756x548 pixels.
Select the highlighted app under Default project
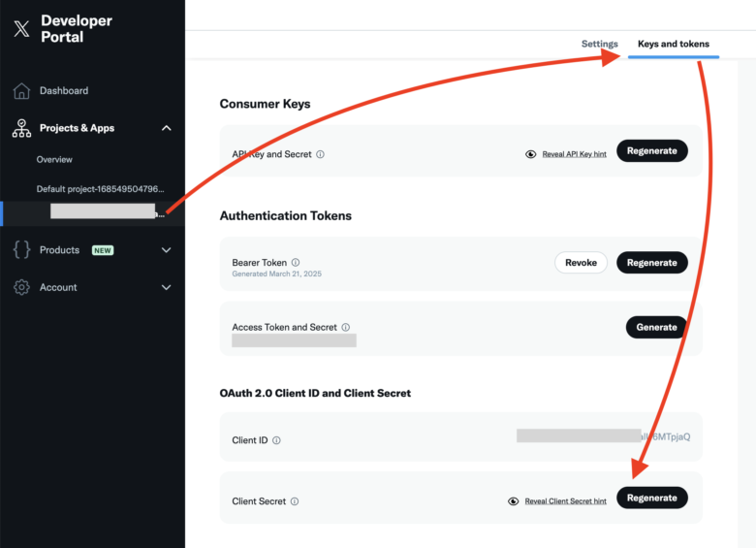tap(93, 213)
